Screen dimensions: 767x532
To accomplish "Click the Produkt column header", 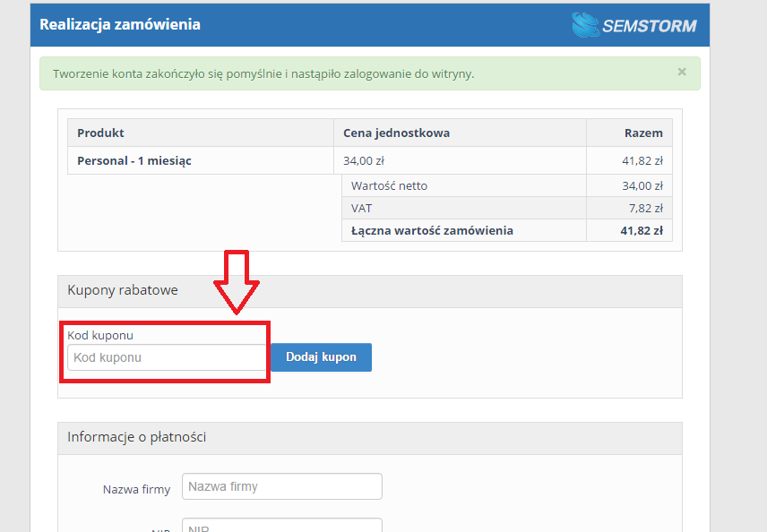I will [x=100, y=133].
